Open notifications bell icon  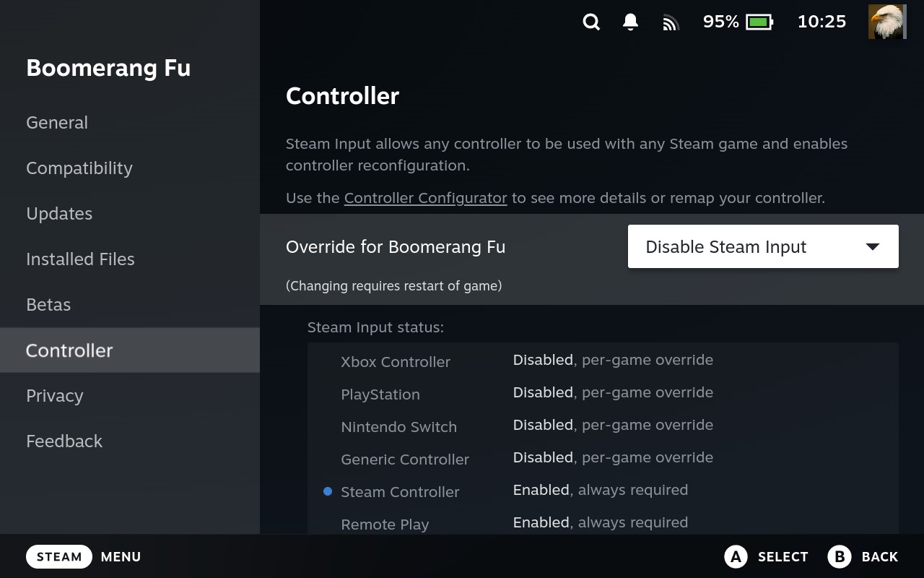[x=630, y=22]
